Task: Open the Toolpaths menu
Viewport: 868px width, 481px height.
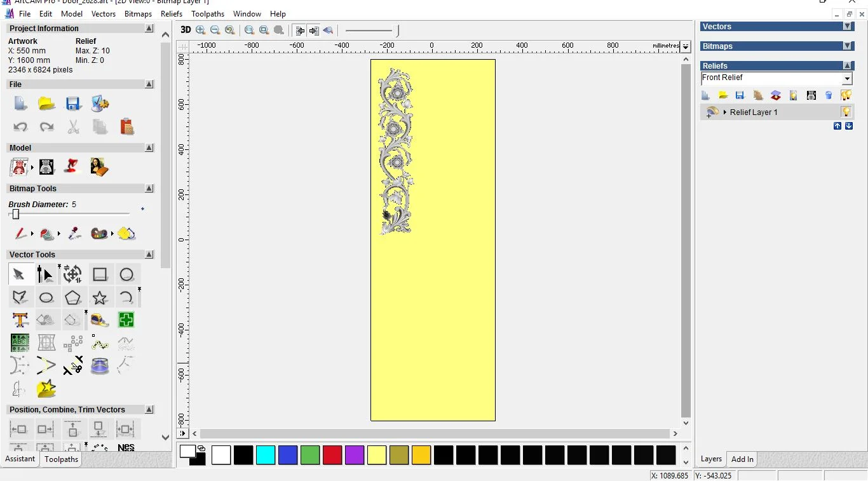Action: (208, 13)
